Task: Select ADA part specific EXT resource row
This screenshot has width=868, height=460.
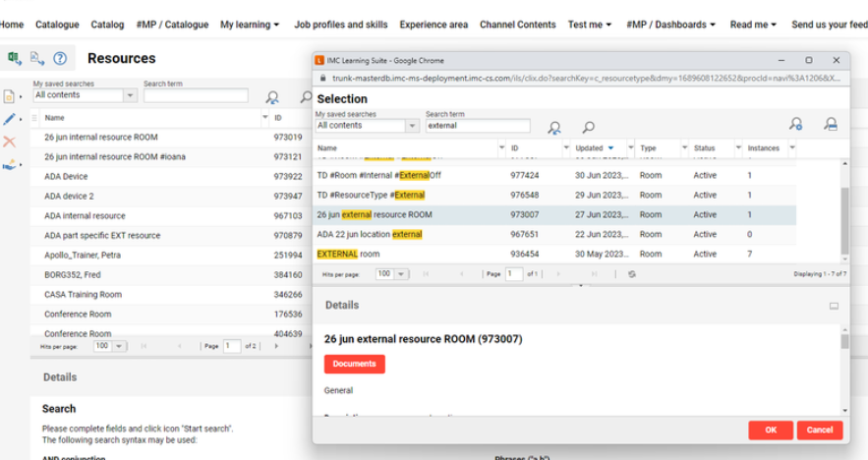Action: (172, 235)
